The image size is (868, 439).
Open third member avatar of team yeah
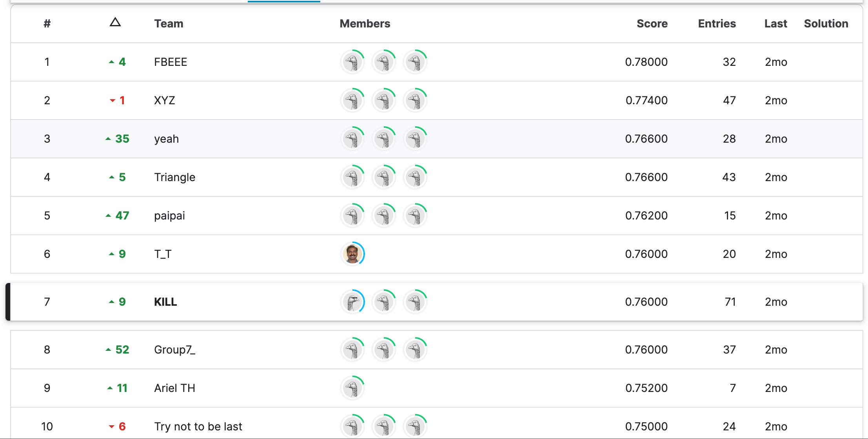(415, 139)
